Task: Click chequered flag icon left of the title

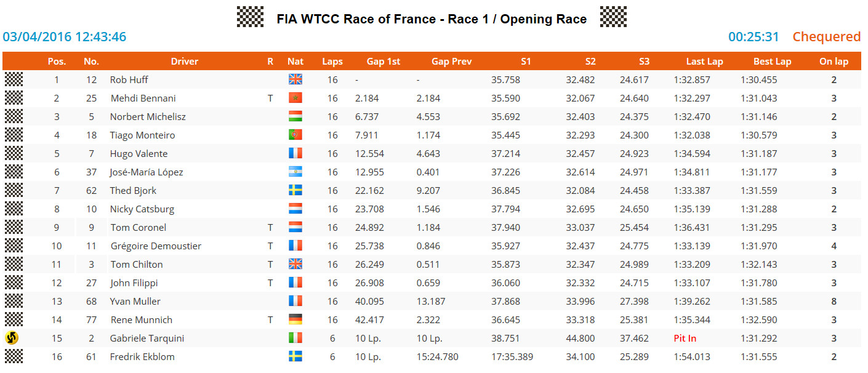Action: pyautogui.click(x=251, y=17)
